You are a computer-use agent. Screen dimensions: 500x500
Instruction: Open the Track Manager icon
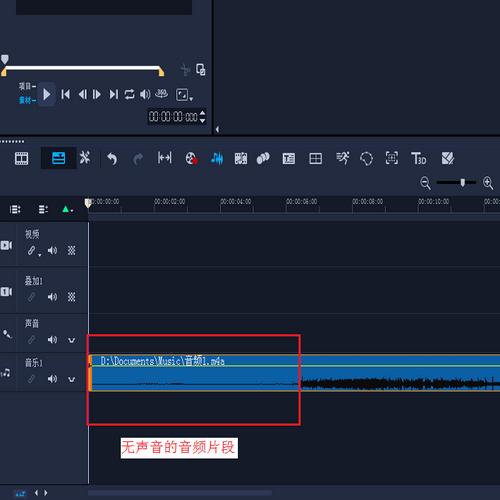43,210
